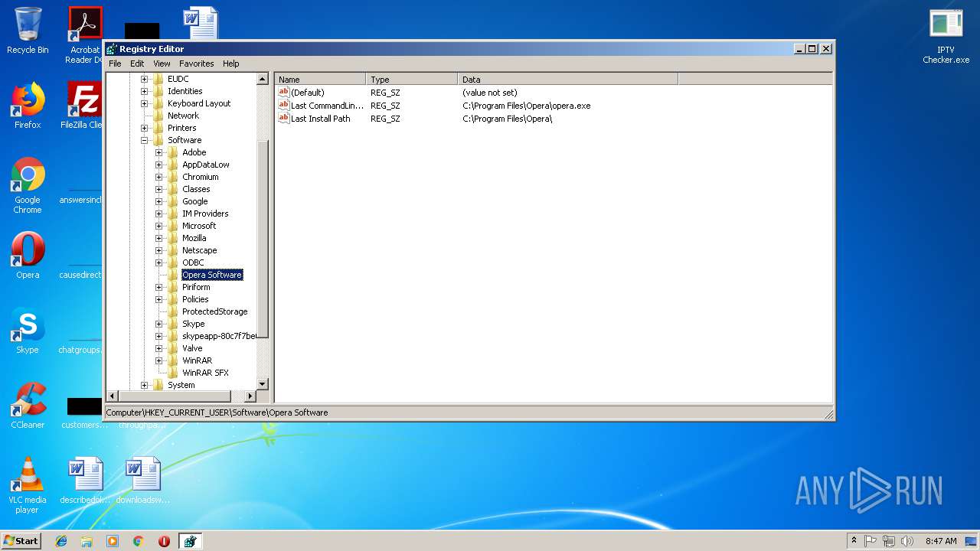980x551 pixels.
Task: Click the Name column header
Action: 320,79
